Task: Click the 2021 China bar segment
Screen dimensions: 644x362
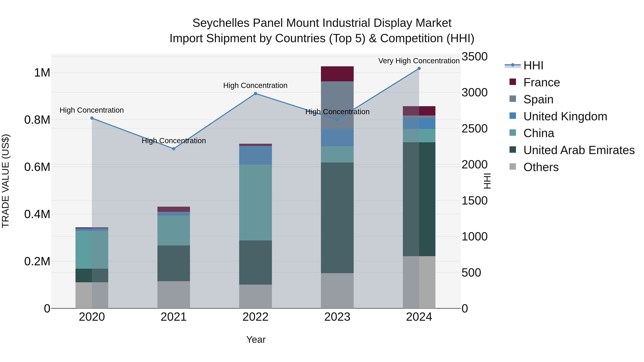Action: pyautogui.click(x=174, y=231)
